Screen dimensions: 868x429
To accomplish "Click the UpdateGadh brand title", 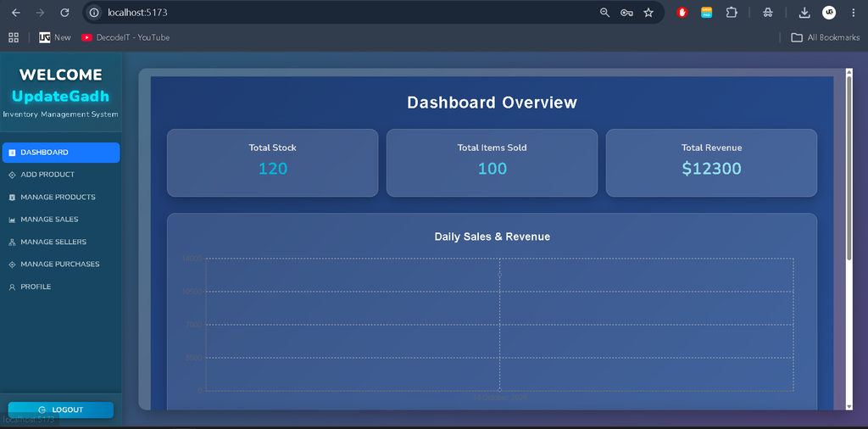I will [61, 97].
